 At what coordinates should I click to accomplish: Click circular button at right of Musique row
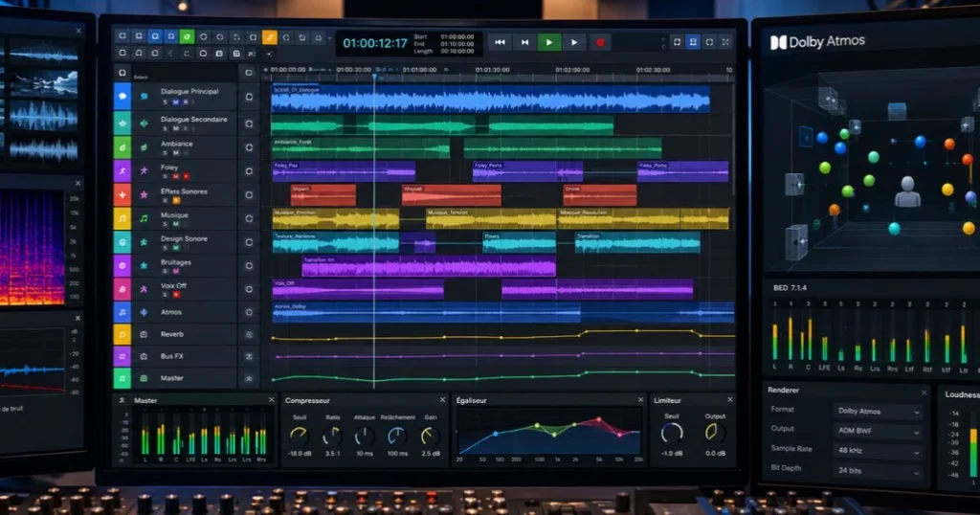(x=249, y=219)
